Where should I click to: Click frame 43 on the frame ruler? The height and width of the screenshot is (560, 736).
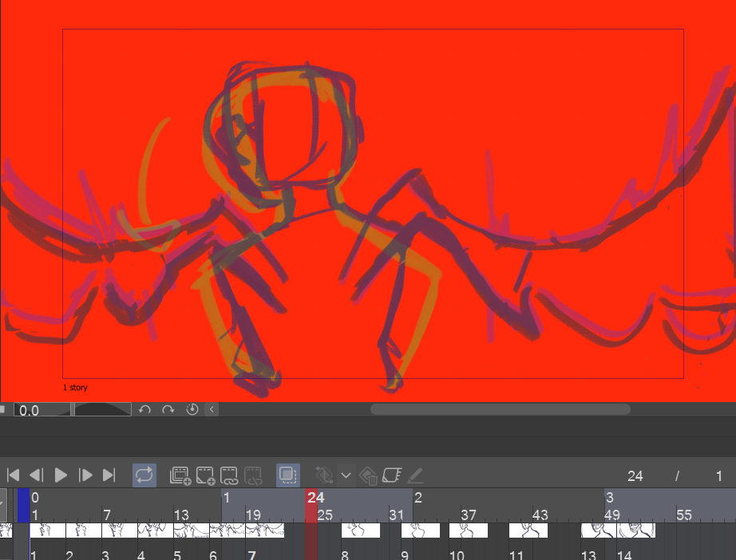click(x=540, y=515)
